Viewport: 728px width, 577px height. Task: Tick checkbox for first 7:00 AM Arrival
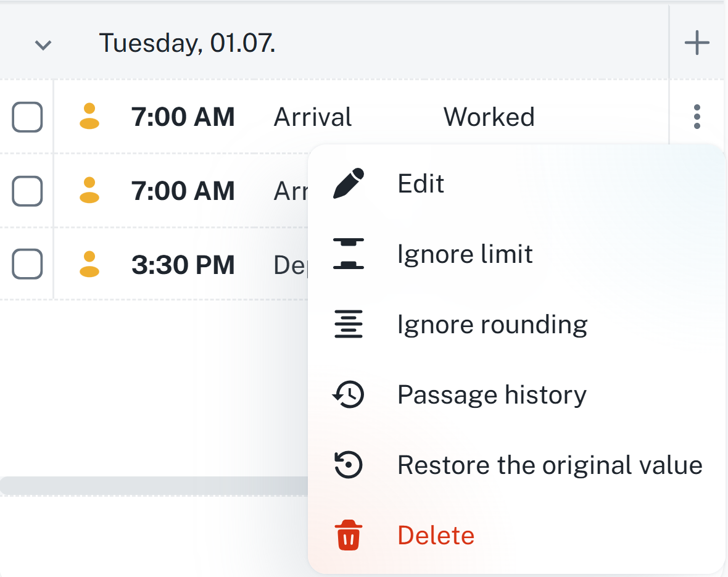coord(27,117)
